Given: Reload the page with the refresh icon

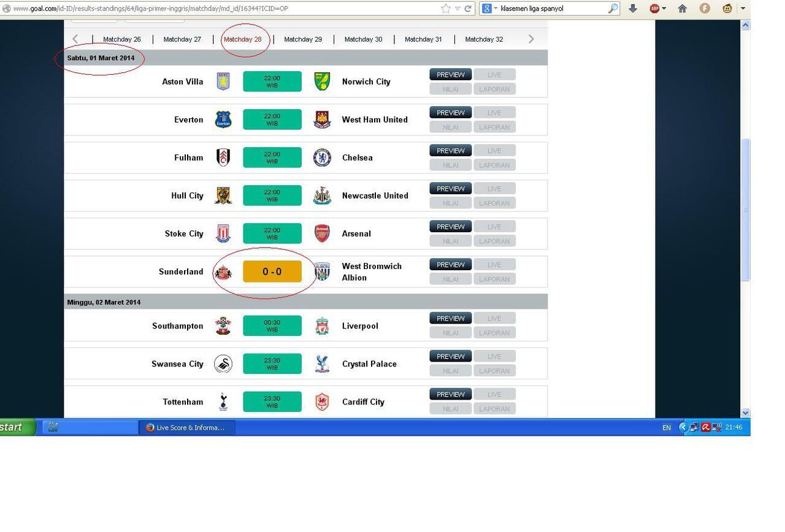Looking at the screenshot, I should [x=468, y=9].
